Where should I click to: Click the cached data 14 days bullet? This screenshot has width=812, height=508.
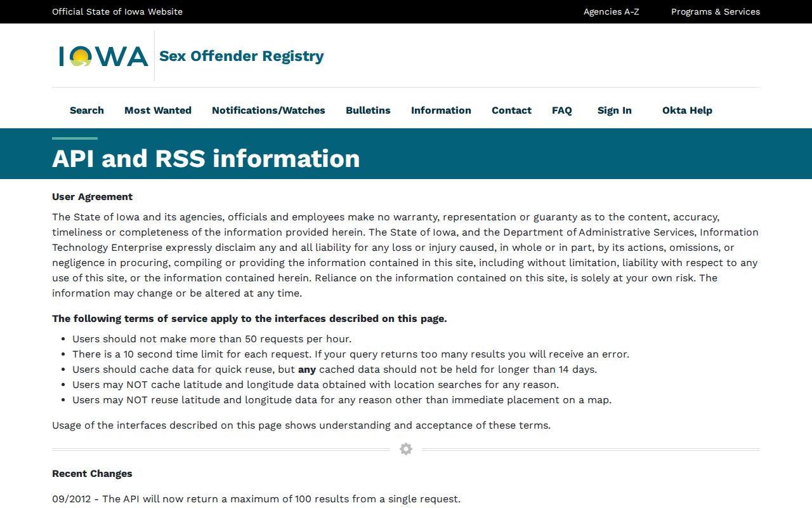point(335,370)
